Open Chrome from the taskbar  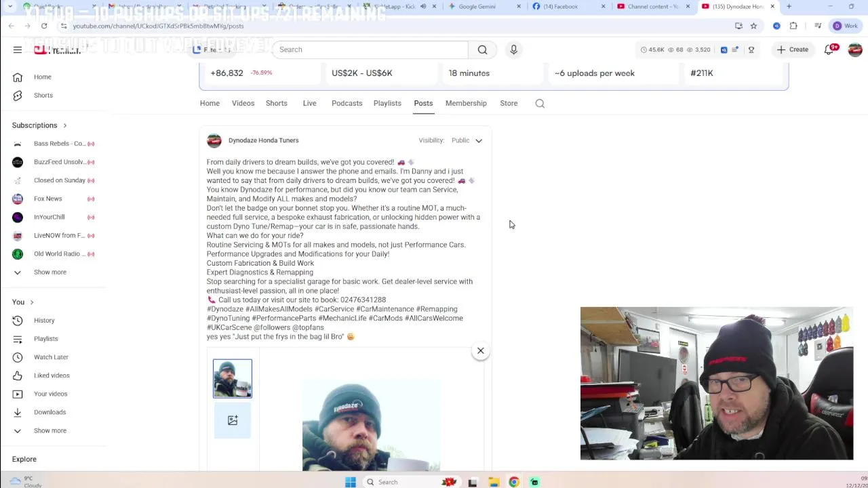pyautogui.click(x=514, y=482)
